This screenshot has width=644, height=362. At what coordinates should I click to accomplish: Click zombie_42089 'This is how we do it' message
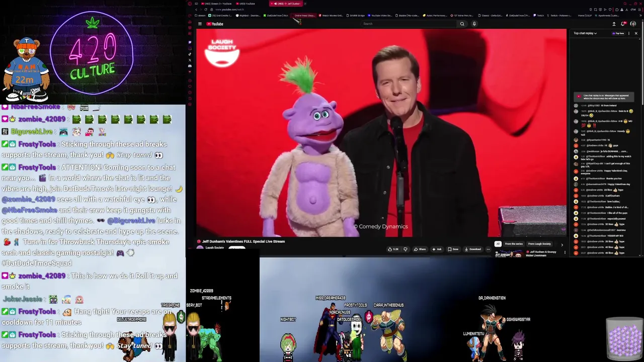(90, 281)
